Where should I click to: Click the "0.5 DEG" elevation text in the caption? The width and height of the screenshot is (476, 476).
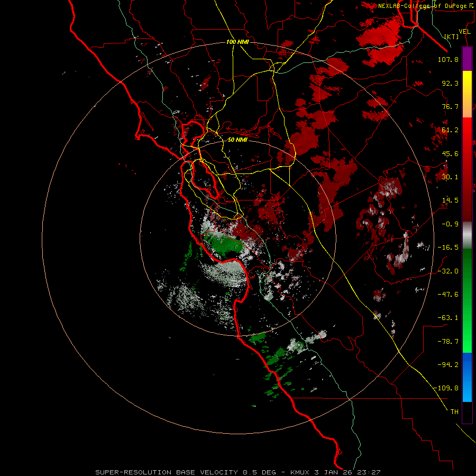(259, 472)
